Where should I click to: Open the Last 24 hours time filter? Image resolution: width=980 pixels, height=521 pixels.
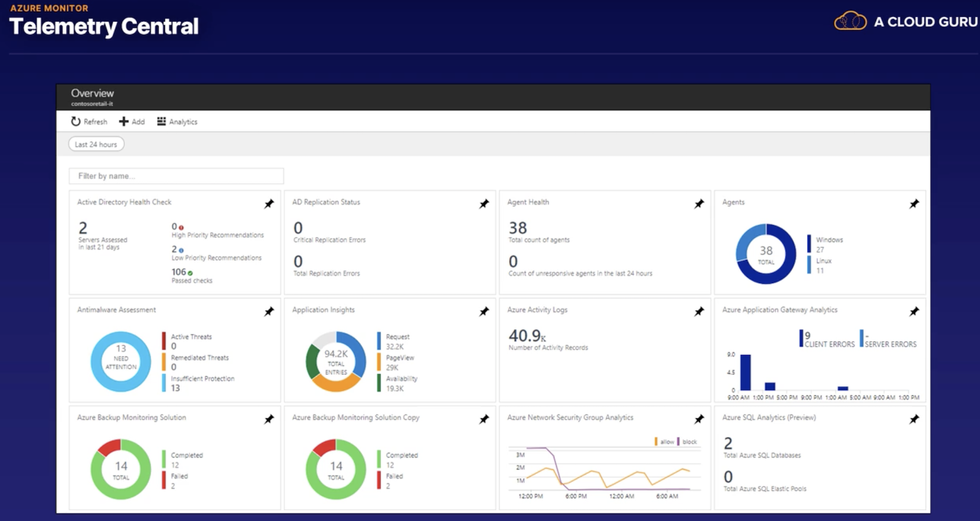(x=96, y=144)
